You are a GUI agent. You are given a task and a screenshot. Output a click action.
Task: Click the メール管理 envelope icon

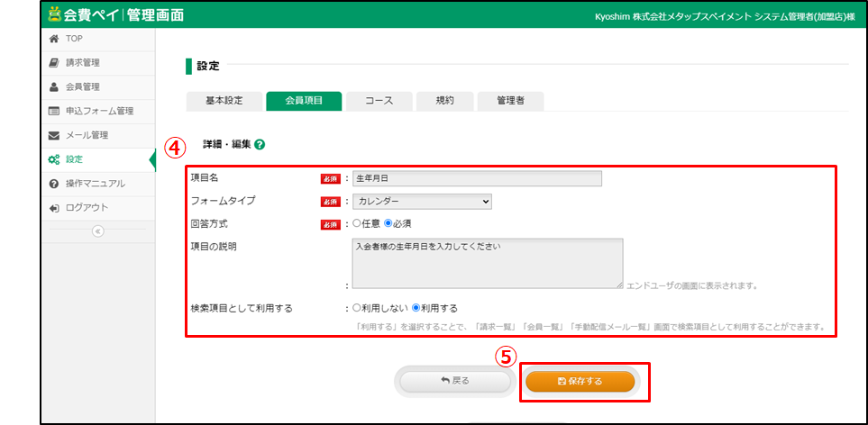coord(54,136)
